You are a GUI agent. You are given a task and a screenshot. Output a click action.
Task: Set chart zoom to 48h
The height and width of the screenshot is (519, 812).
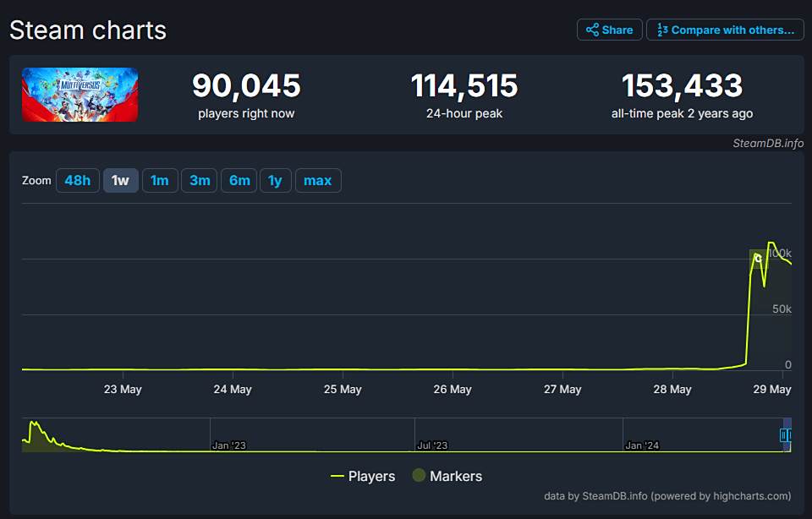[78, 181]
